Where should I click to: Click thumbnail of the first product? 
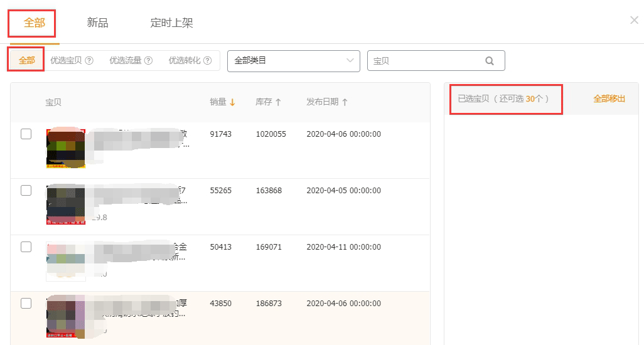pyautogui.click(x=65, y=149)
